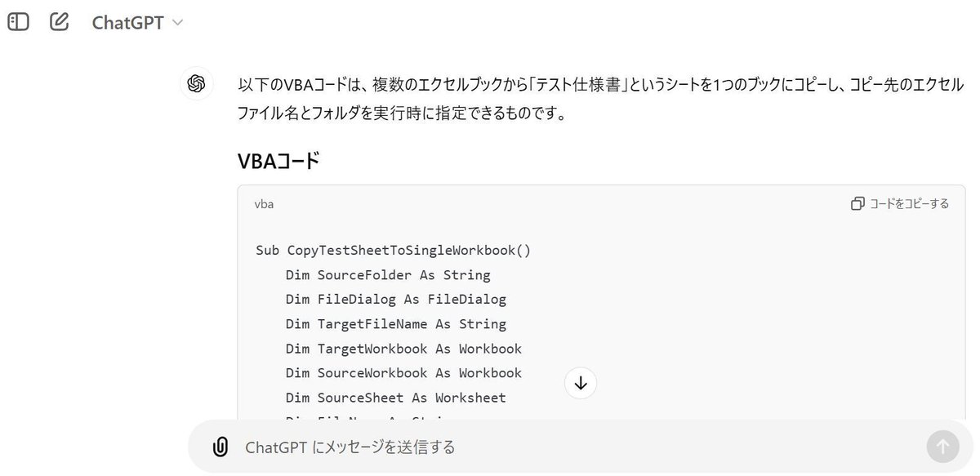980x476 pixels.
Task: Attach a file using paperclip icon
Action: [x=220, y=447]
